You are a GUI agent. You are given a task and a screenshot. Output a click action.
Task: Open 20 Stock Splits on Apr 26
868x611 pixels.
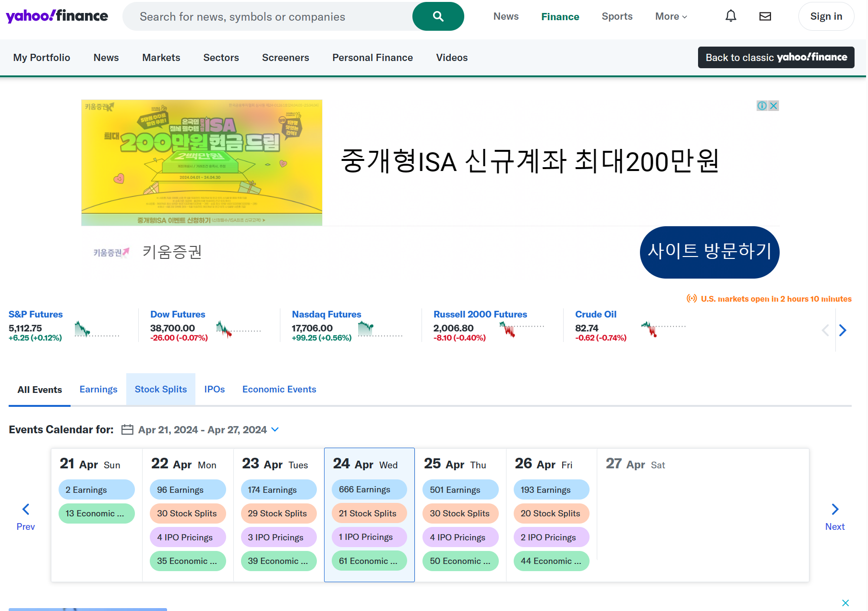(x=551, y=513)
